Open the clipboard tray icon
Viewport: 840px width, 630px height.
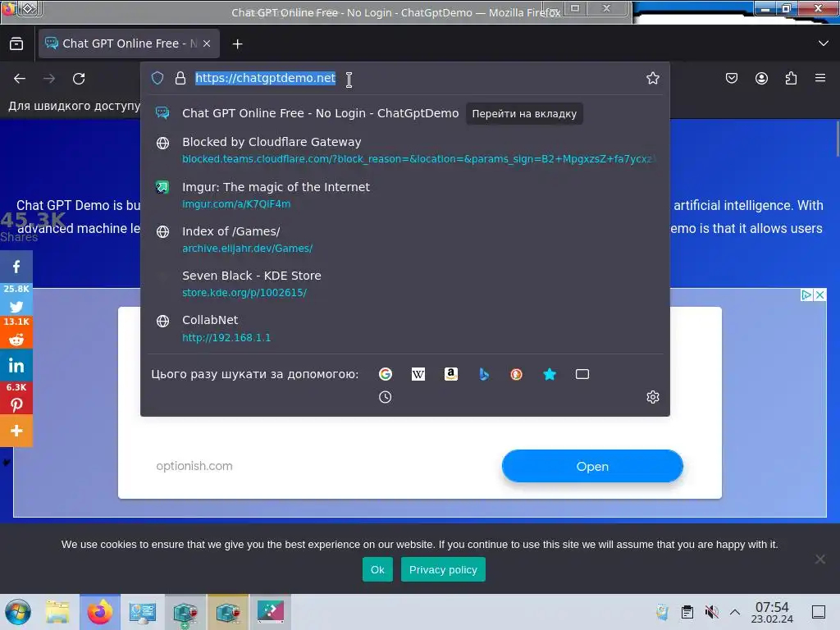pyautogui.click(x=687, y=612)
